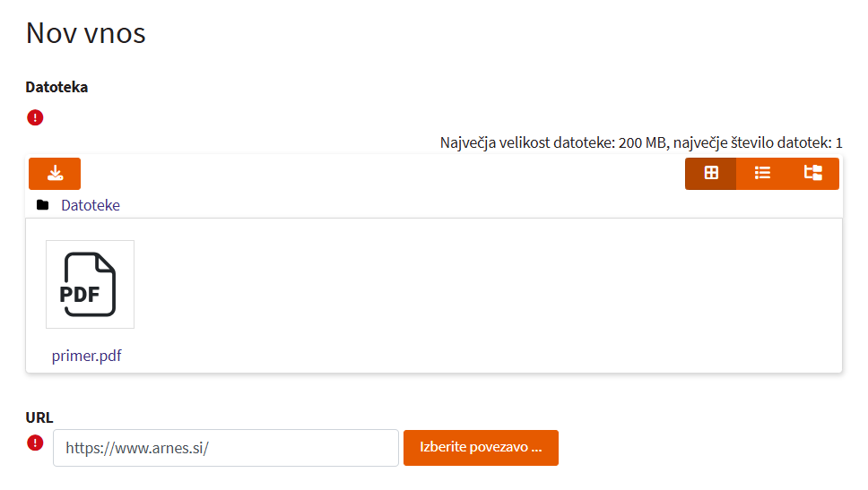Click blank space right of Datoteke path
868x490 pixels.
coord(448,205)
